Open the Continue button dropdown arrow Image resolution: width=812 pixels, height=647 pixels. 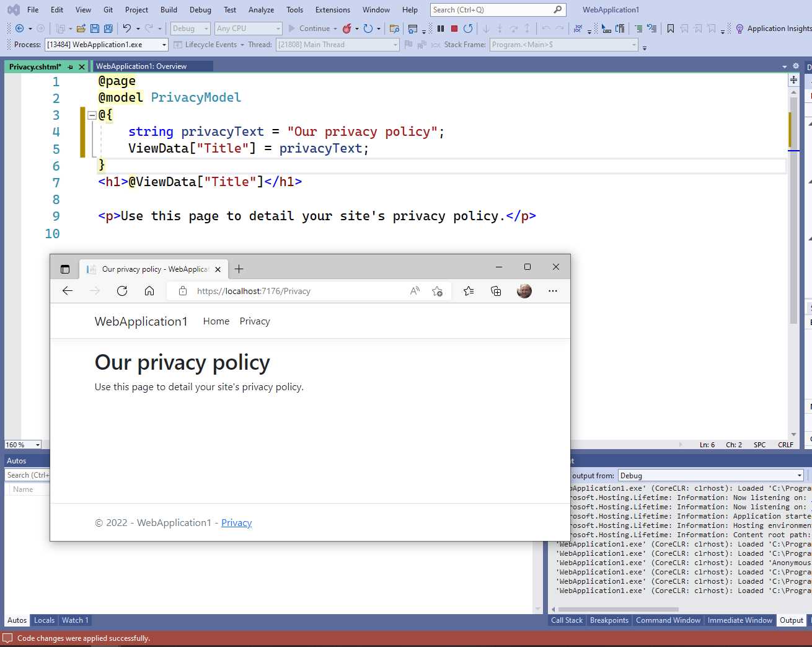(x=335, y=29)
